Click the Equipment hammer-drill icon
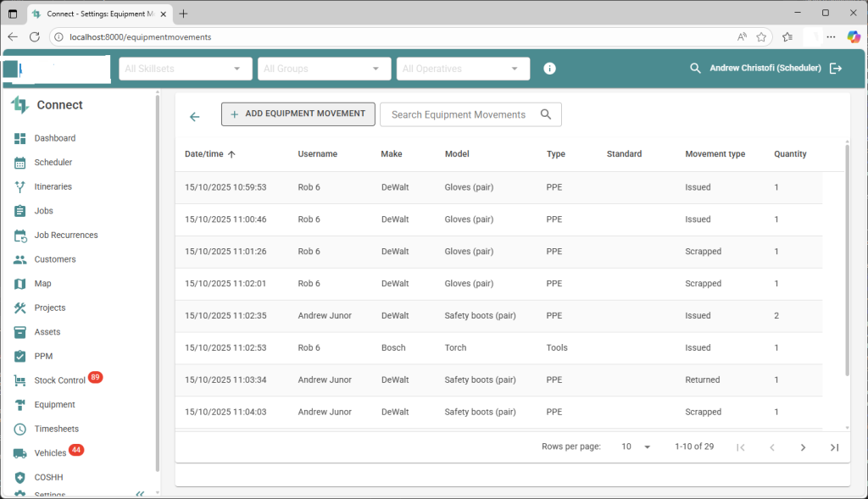Viewport: 868px width, 499px height. pos(20,405)
